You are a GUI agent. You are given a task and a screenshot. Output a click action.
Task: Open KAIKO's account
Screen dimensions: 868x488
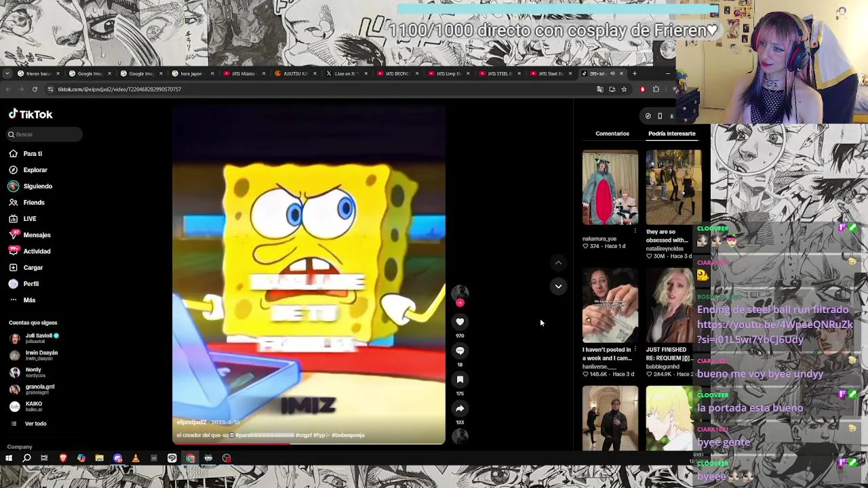click(33, 406)
